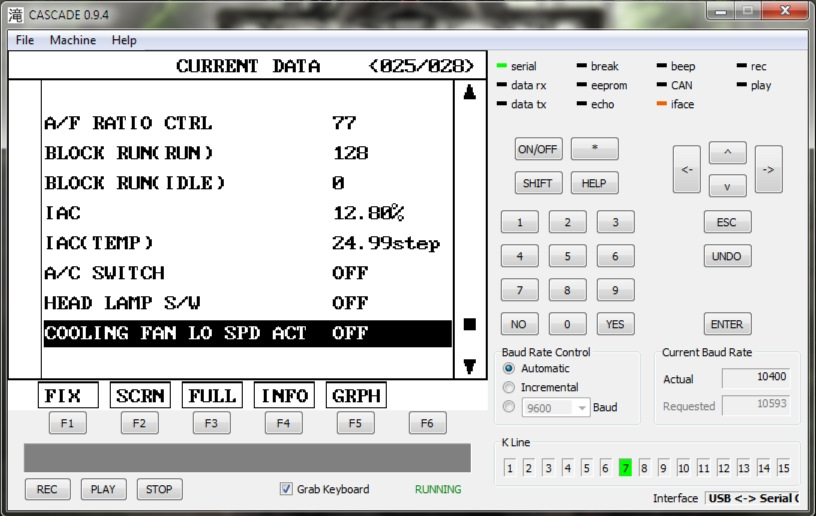Screen dimensions: 816x516
Task: Click the STOP button
Action: (159, 489)
